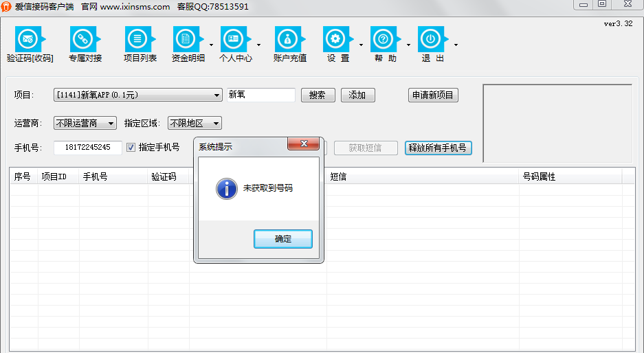The image size is (644, 353).
Task: Open the 验证码[收码] toolbar icon
Action: tap(30, 39)
